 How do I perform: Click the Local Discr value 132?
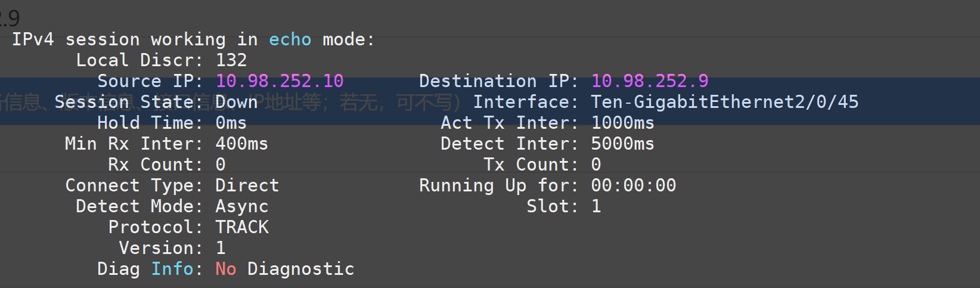pyautogui.click(x=231, y=60)
